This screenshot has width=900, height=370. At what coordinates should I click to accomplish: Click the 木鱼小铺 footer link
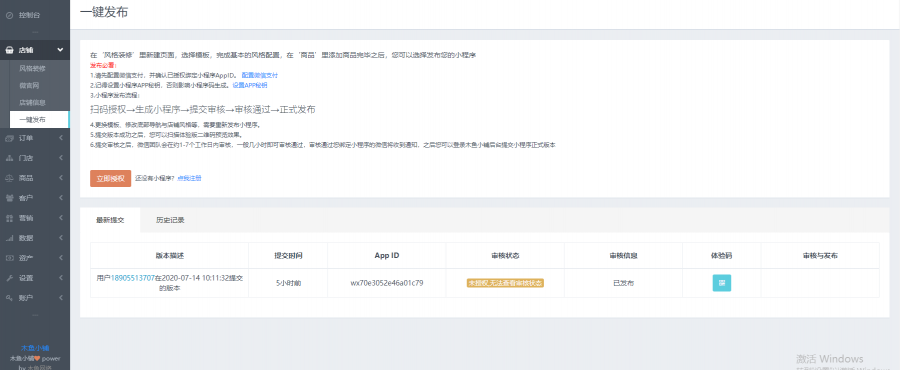pyautogui.click(x=35, y=348)
